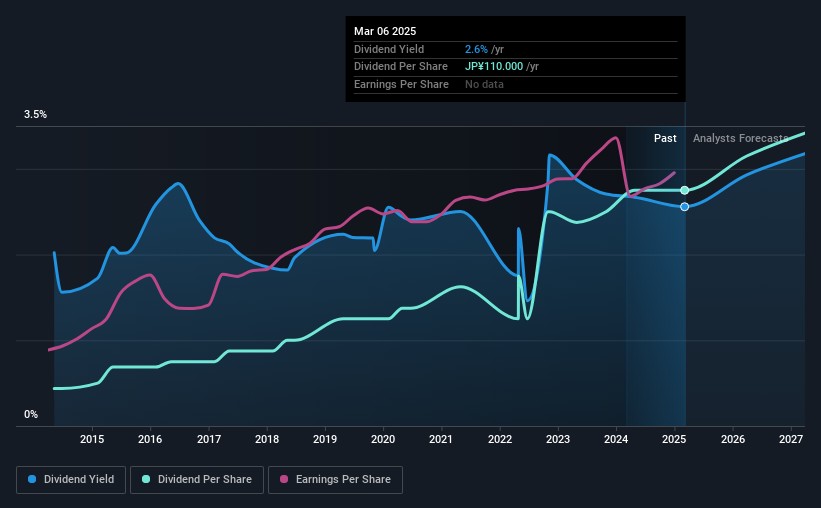Image resolution: width=821 pixels, height=508 pixels.
Task: Select the 2022 year tick label
Action: (500, 439)
